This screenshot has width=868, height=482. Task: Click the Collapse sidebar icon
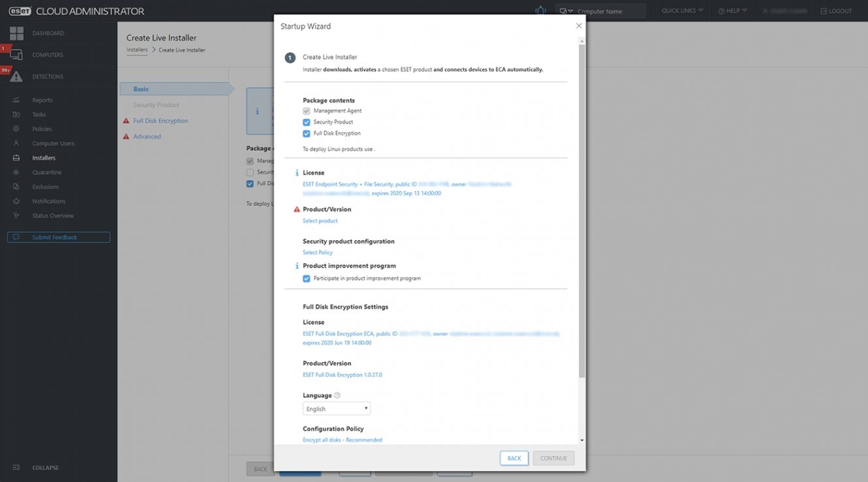pyautogui.click(x=16, y=468)
